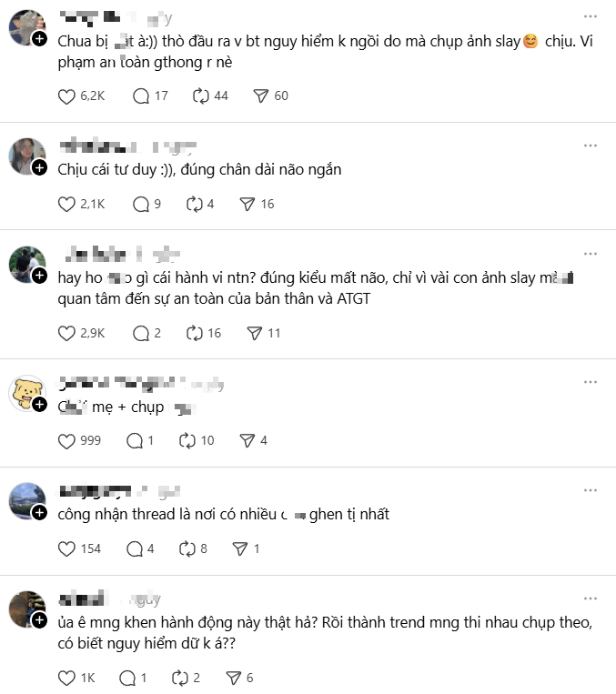Open the profile picture of the last commenter
Image resolution: width=616 pixels, height=694 pixels.
25,607
